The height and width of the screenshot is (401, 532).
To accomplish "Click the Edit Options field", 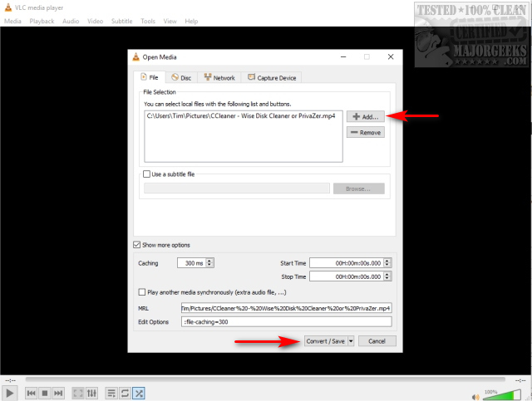I will tap(286, 321).
